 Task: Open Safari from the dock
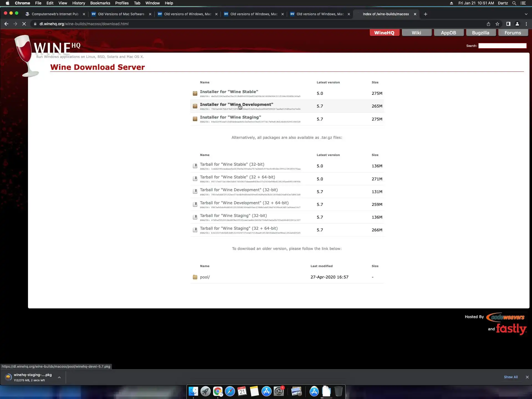[230, 391]
